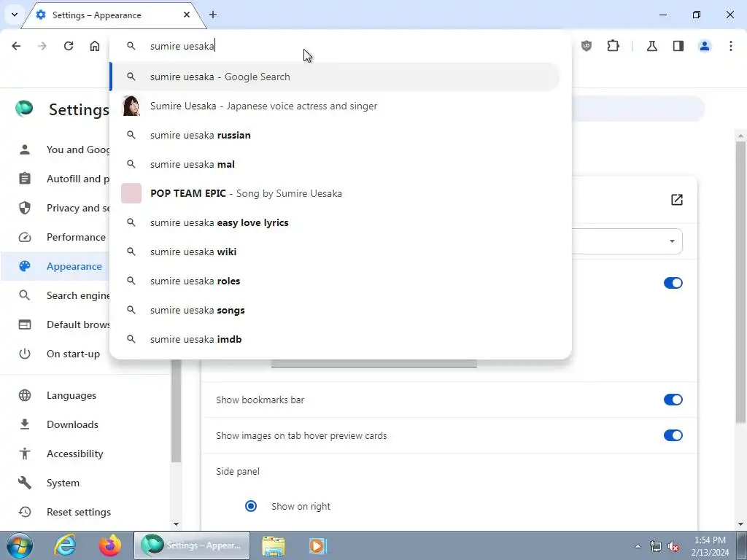Select the 'sumire uesaka songs' suggestion

(336, 310)
